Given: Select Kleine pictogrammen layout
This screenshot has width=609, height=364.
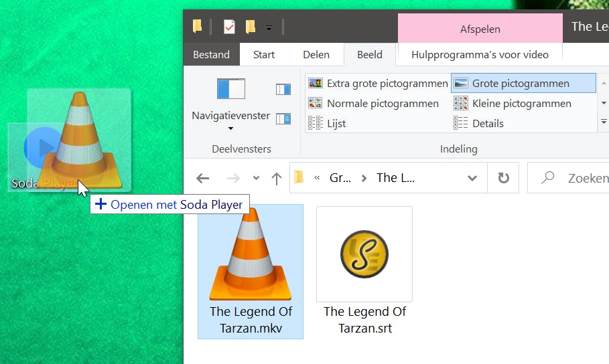Looking at the screenshot, I should point(513,103).
